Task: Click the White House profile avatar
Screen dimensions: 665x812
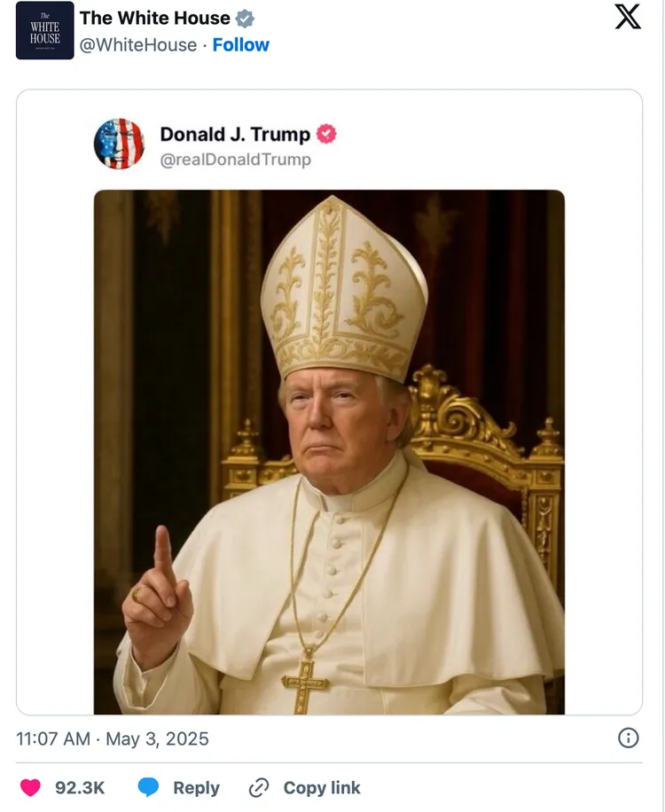Action: click(x=44, y=30)
